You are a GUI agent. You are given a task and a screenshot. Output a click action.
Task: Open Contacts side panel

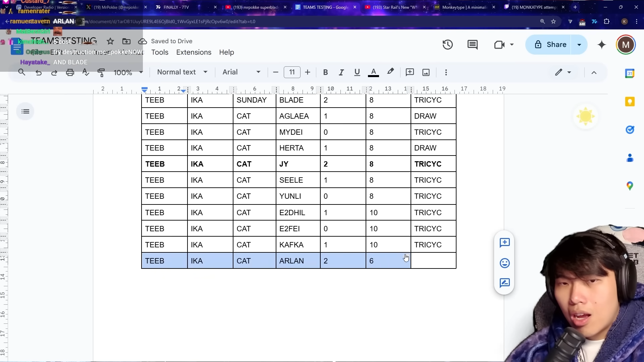(x=630, y=158)
